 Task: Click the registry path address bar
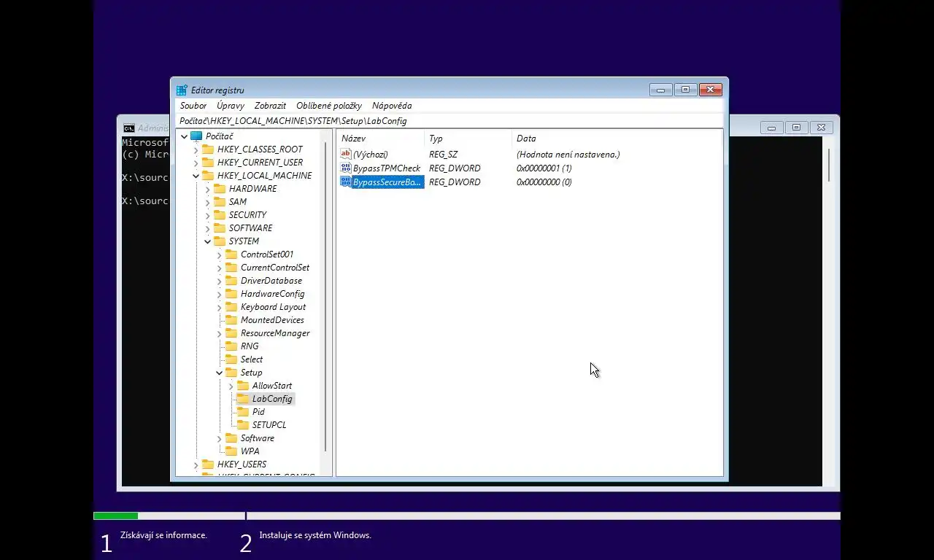450,121
